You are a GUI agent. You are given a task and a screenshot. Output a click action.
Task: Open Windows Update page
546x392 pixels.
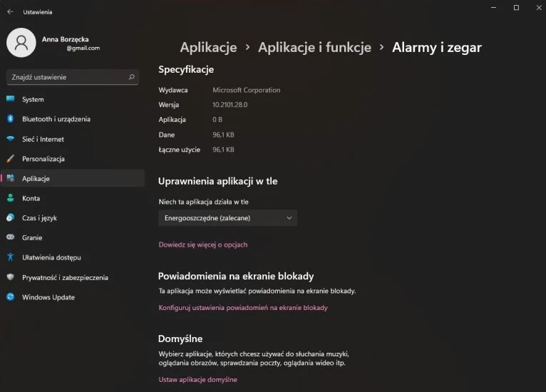73,297
